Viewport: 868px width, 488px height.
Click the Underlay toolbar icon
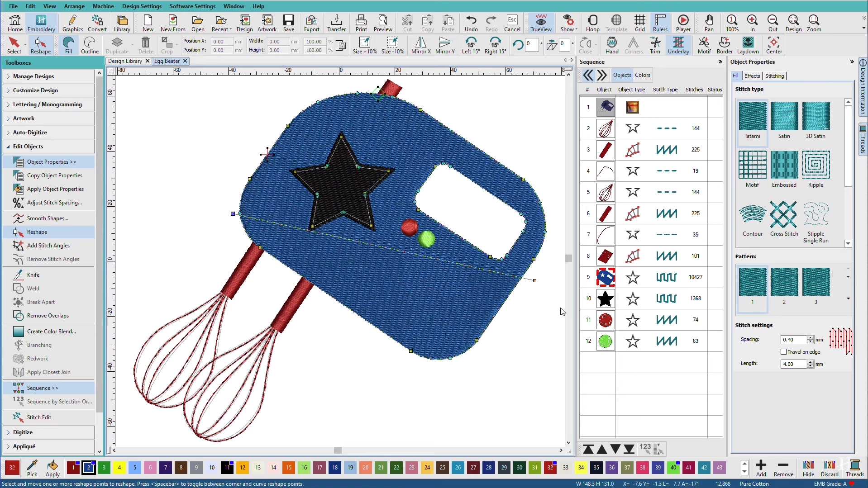678,45
